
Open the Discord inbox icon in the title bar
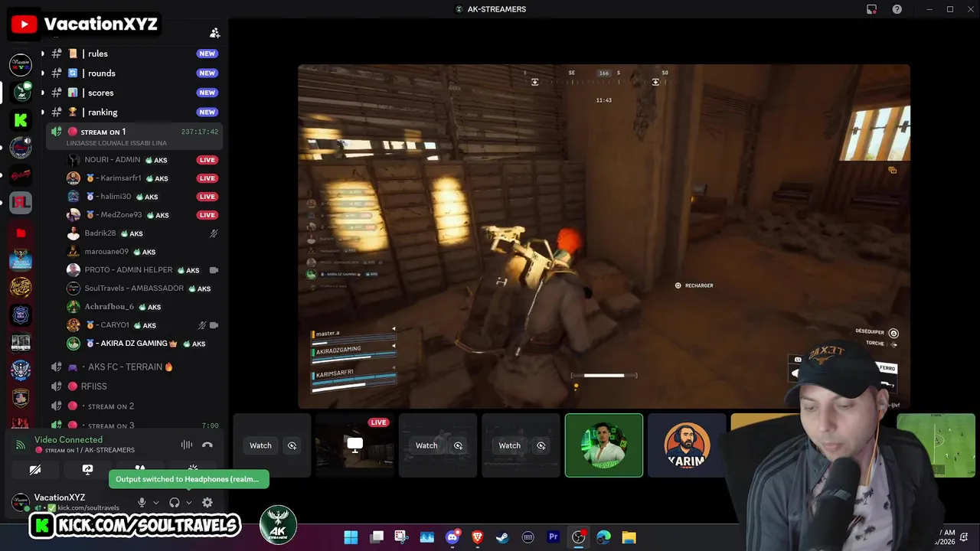coord(871,9)
